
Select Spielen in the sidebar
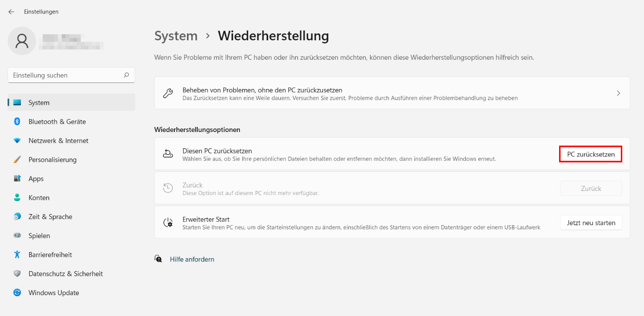coord(71,235)
